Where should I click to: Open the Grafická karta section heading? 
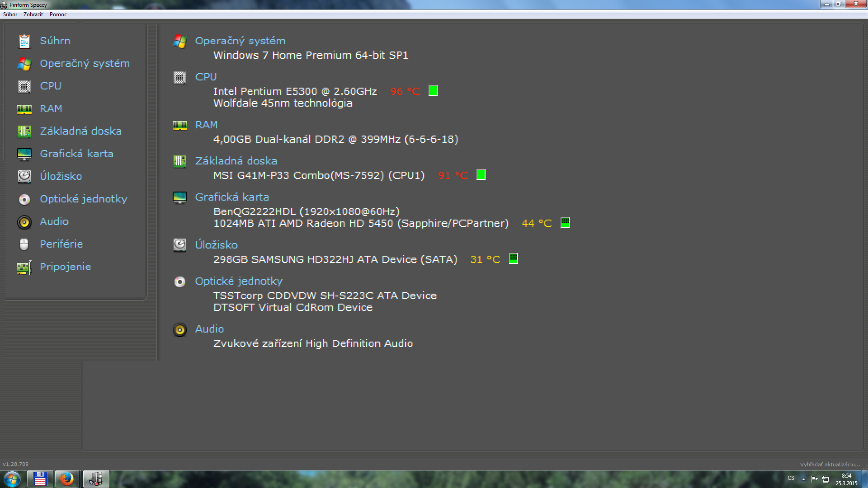point(232,197)
